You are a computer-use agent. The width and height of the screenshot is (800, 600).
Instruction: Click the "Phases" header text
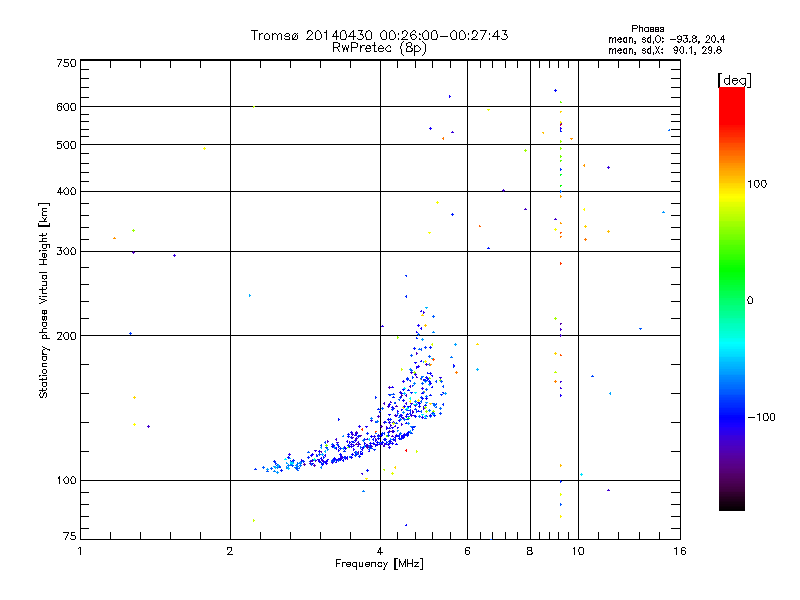click(x=647, y=29)
